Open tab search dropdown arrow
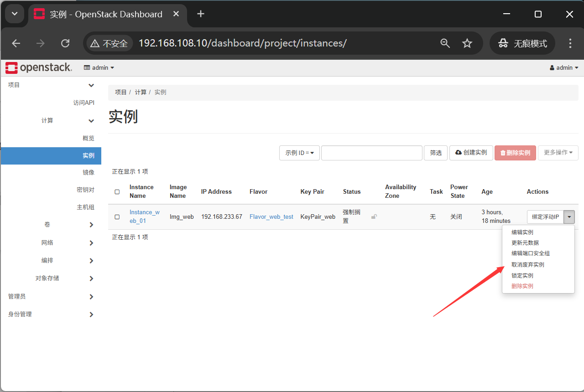The width and height of the screenshot is (584, 392). pyautogui.click(x=15, y=14)
